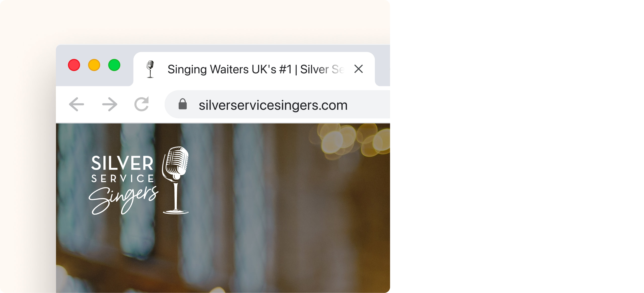View site security via the padlock icon
This screenshot has width=644, height=293.
(183, 104)
